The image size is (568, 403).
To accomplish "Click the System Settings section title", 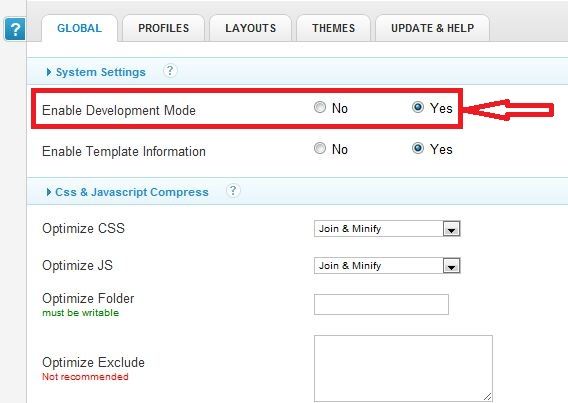I will [x=101, y=72].
